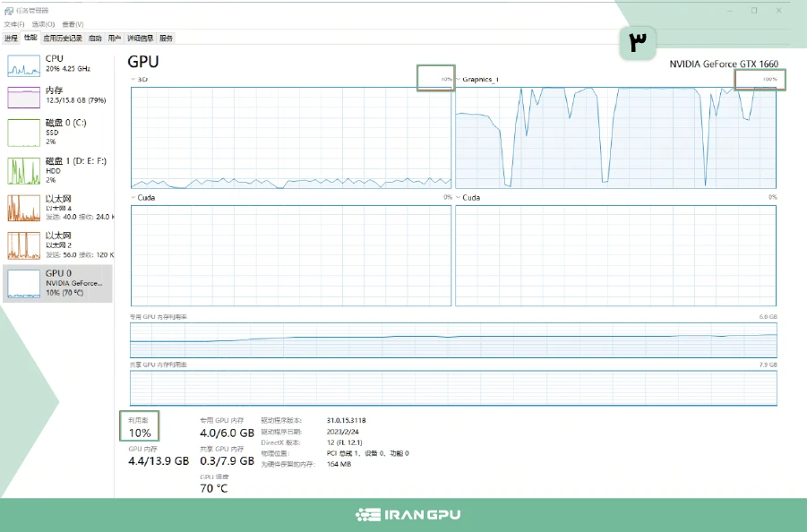Image resolution: width=807 pixels, height=532 pixels.
Task: Open the 选项 menu
Action: (45, 23)
